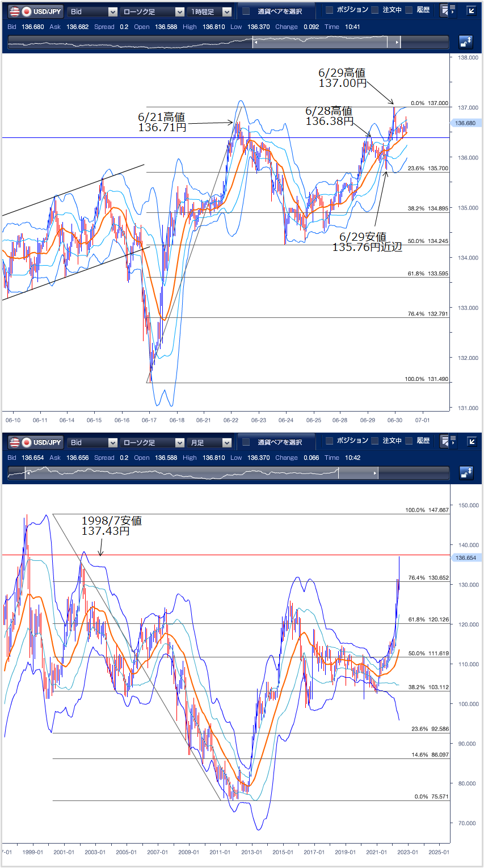
Task: Click the 100.0% 147.667 Fibonacci label
Action: click(427, 510)
